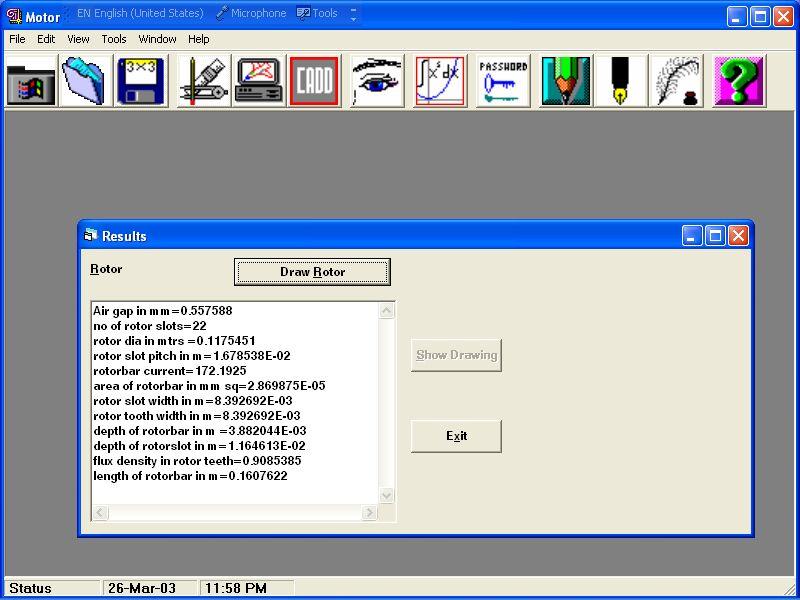Click the horizontal scrollbar right arrow

(369, 513)
